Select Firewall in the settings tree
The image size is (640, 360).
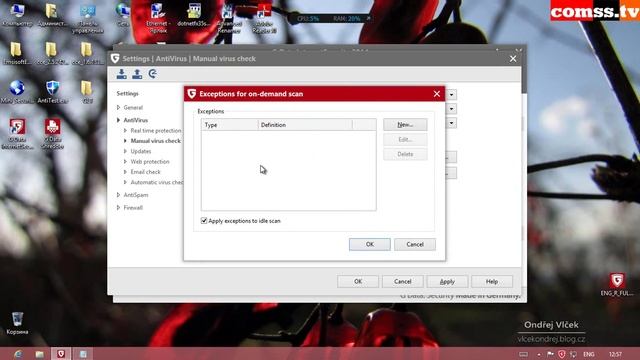pos(133,208)
